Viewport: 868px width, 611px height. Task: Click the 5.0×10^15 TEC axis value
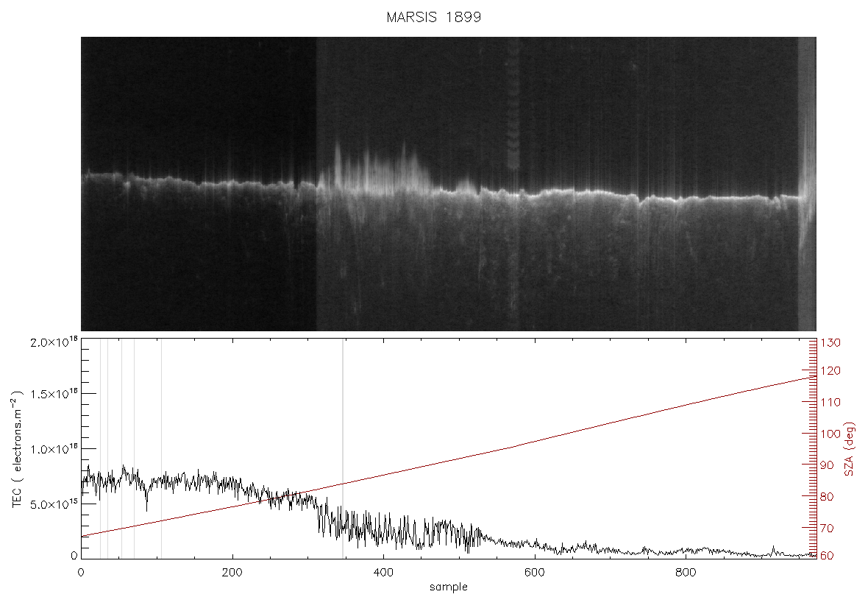[54, 505]
